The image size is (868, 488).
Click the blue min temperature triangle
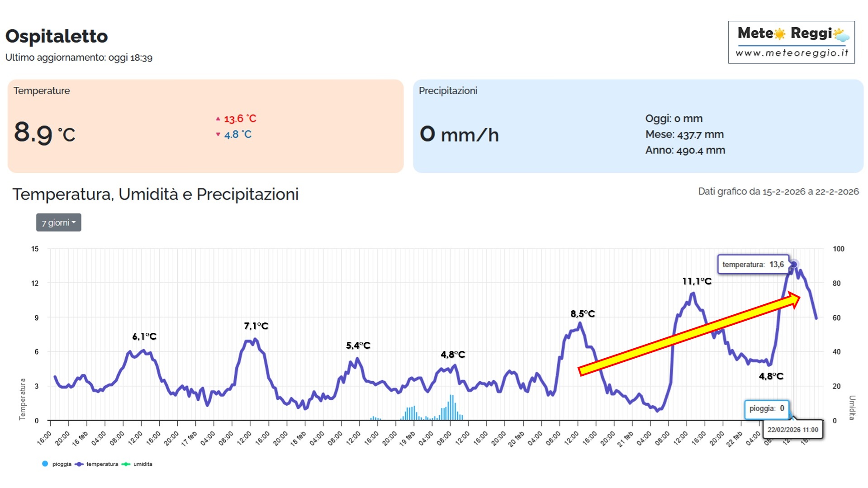pos(218,134)
